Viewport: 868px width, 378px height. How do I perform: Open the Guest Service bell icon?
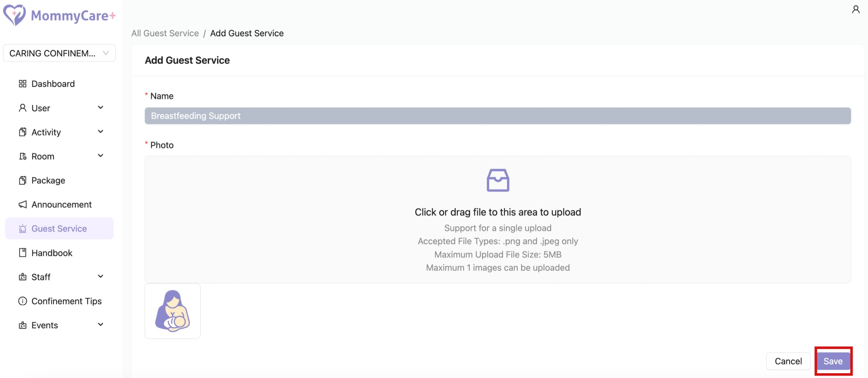[22, 228]
